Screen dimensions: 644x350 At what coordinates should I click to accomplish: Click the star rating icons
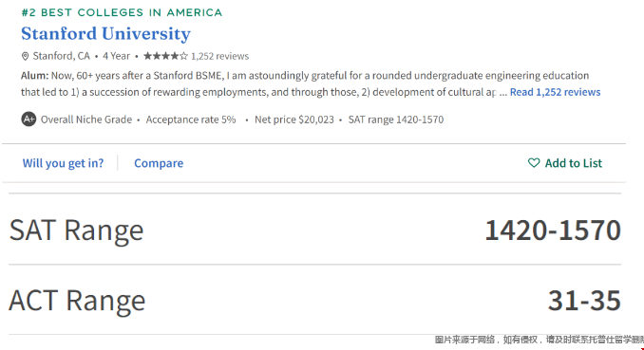[165, 56]
